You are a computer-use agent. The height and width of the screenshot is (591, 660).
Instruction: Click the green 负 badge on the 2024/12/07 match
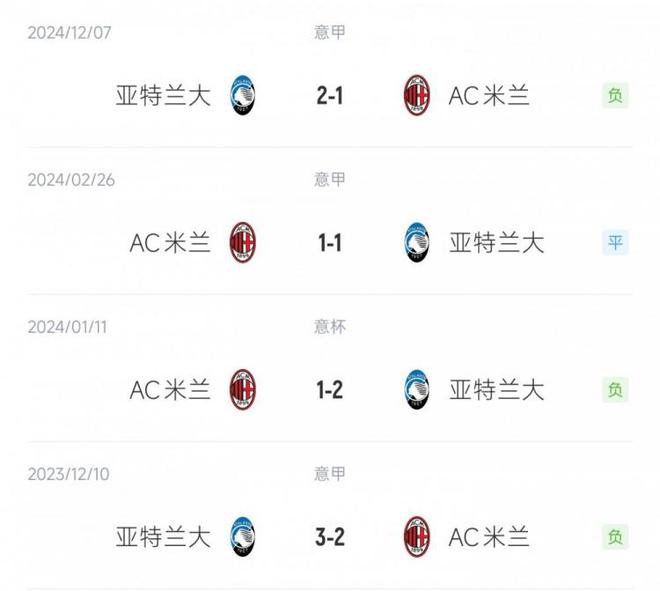coord(615,96)
